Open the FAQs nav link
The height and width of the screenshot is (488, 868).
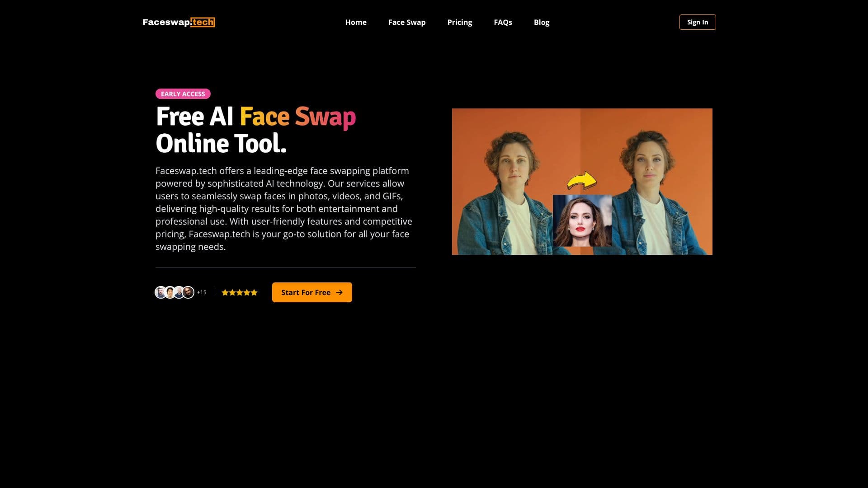[x=503, y=22]
